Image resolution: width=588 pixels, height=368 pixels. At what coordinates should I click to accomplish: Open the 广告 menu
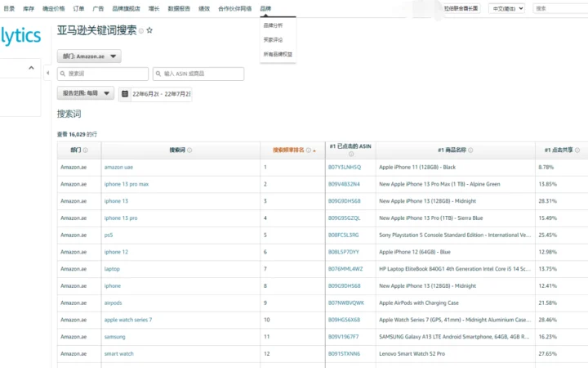[98, 8]
